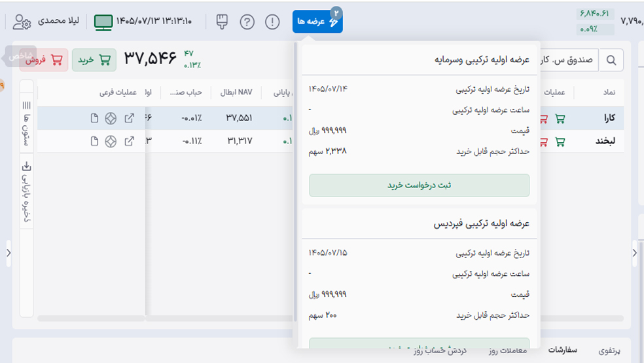Open external link icon in لبخند row

(x=130, y=141)
